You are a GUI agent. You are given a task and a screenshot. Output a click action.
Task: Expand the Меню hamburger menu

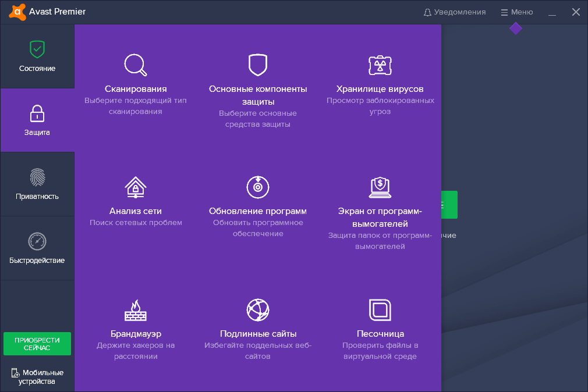coord(516,12)
